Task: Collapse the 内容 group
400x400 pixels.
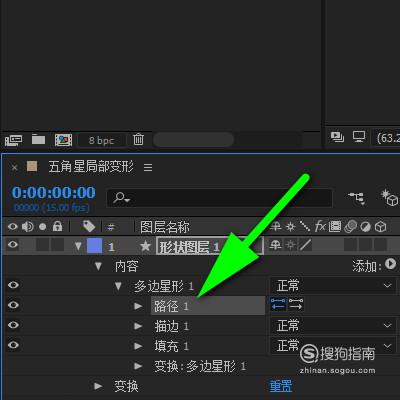Action: pos(98,266)
